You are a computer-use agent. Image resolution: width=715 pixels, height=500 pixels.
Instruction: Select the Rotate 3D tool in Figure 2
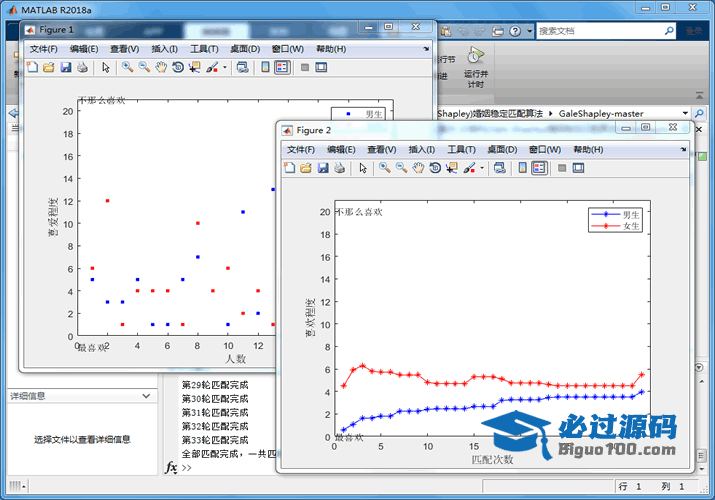pyautogui.click(x=435, y=168)
